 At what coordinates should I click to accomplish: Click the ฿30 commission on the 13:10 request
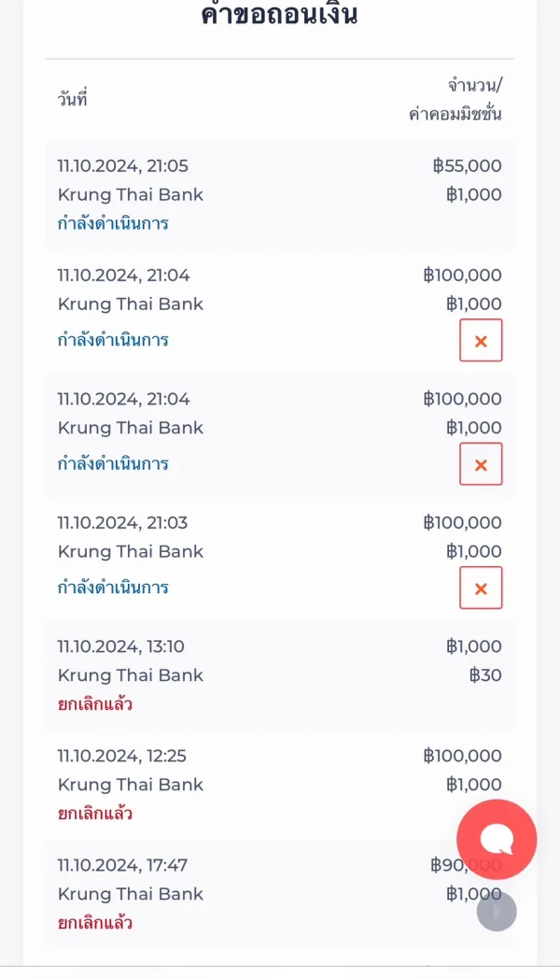pyautogui.click(x=485, y=674)
